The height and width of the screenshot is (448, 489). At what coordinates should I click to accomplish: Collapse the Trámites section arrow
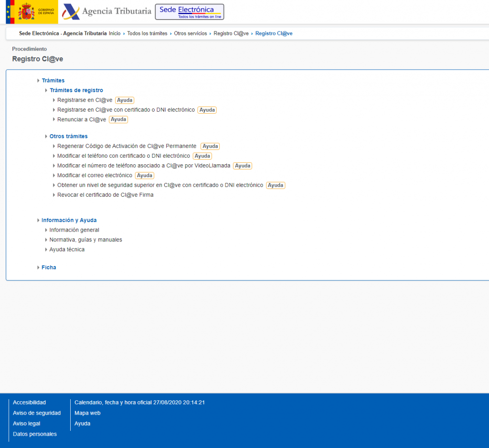38,81
